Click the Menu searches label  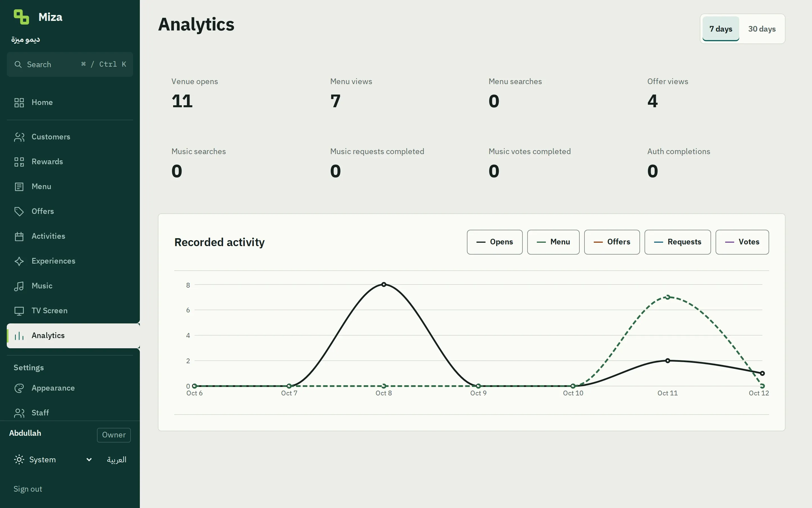tap(515, 81)
